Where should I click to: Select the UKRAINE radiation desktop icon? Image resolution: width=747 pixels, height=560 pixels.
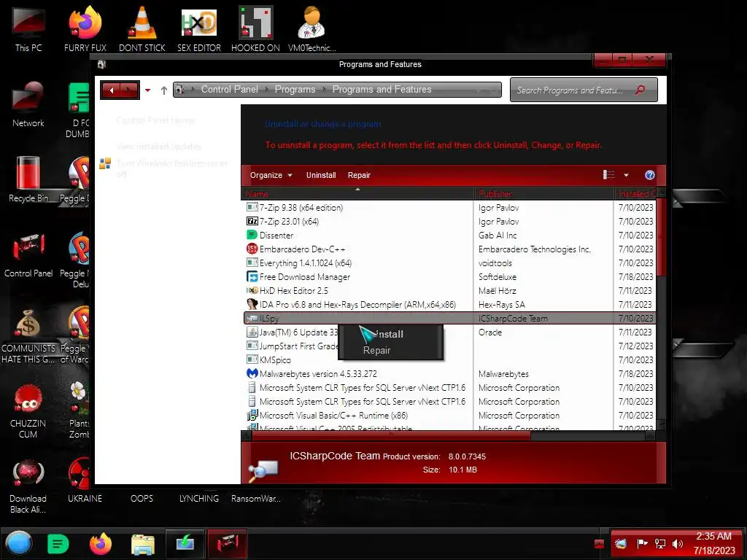tap(85, 481)
